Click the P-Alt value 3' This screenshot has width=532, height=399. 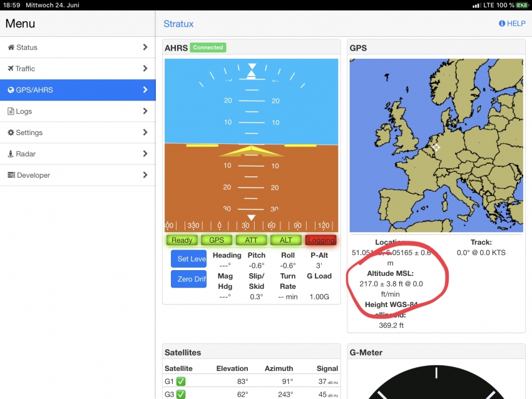(x=319, y=265)
